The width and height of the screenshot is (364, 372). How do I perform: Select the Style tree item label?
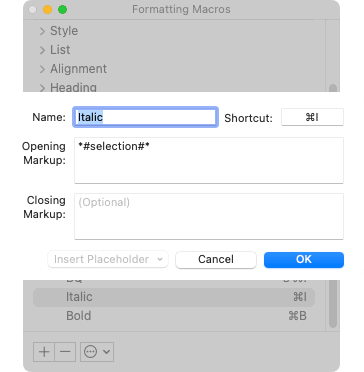(64, 31)
